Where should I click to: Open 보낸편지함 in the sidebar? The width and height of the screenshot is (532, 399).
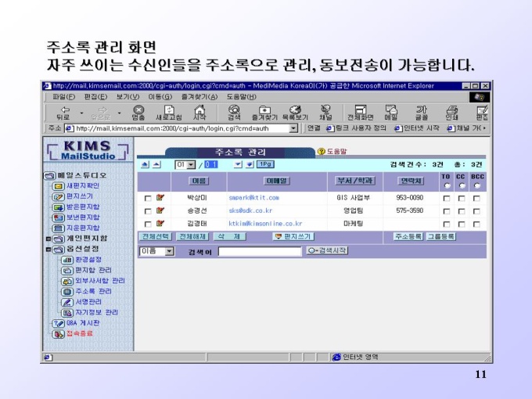tap(83, 217)
